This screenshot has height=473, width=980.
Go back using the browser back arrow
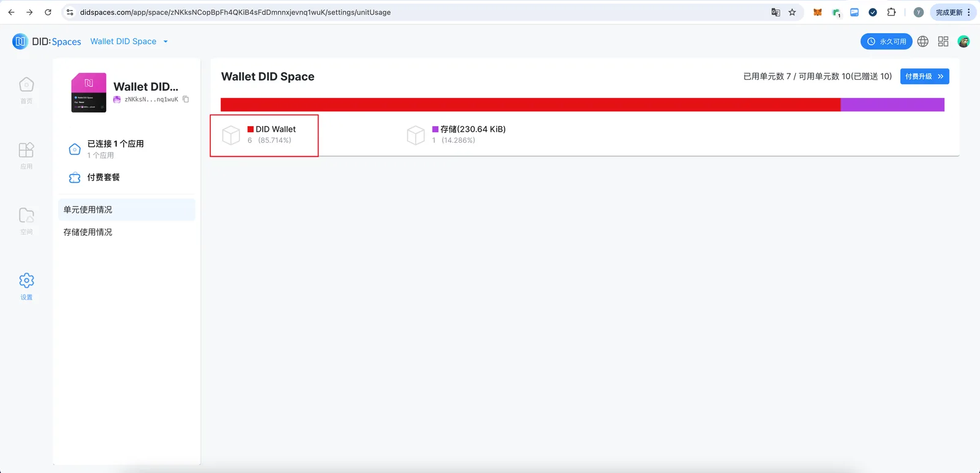click(x=11, y=12)
